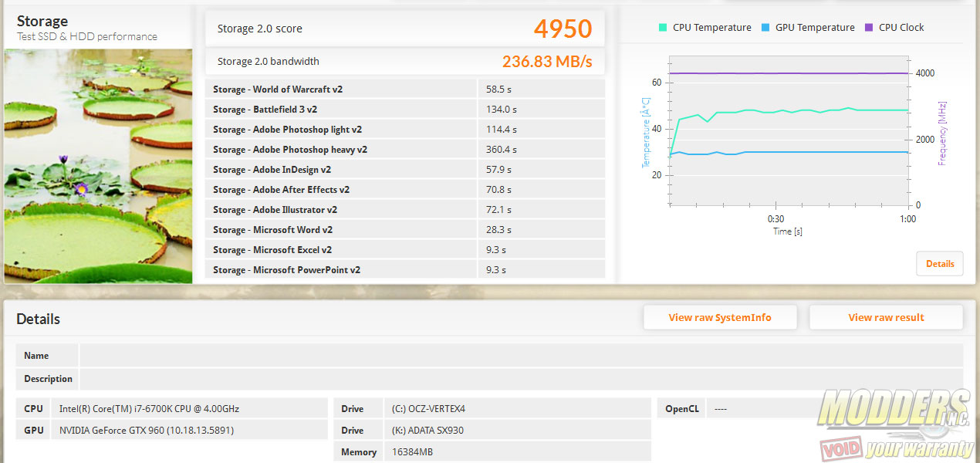Click the 360.4 s result value

pos(502,150)
